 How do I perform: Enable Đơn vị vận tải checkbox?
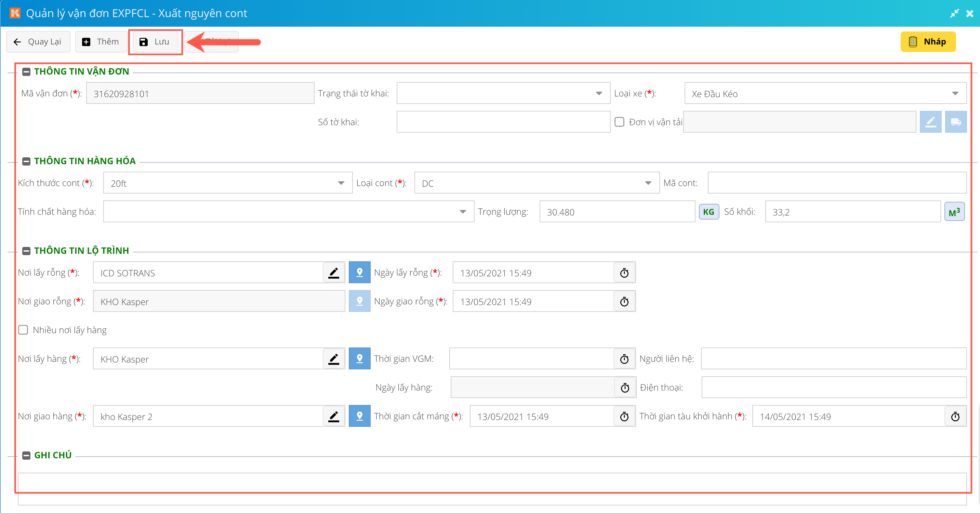(x=619, y=122)
